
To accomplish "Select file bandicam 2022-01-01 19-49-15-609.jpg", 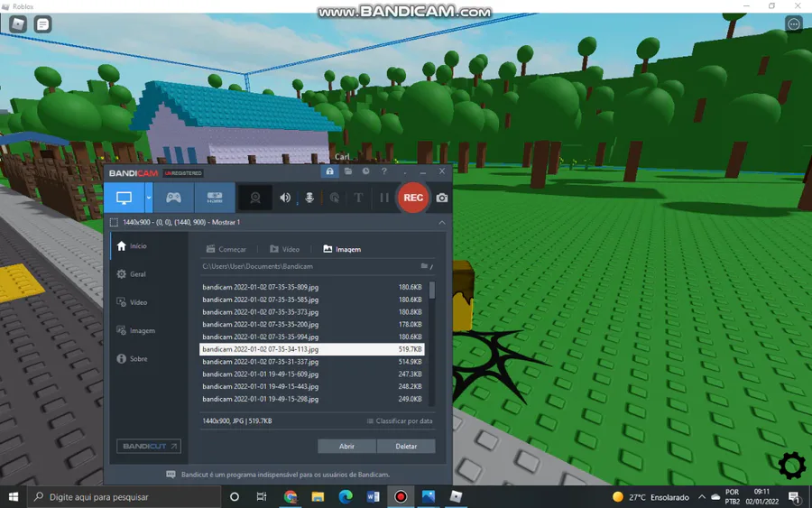I will point(312,374).
